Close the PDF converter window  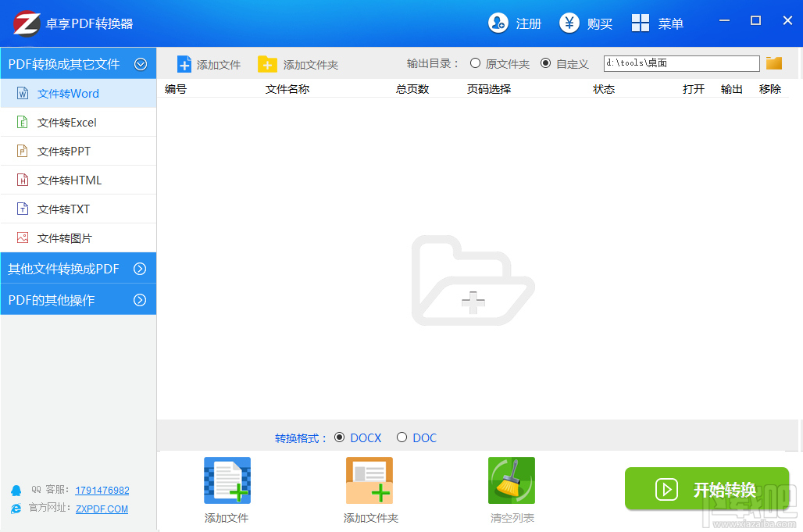pyautogui.click(x=787, y=20)
